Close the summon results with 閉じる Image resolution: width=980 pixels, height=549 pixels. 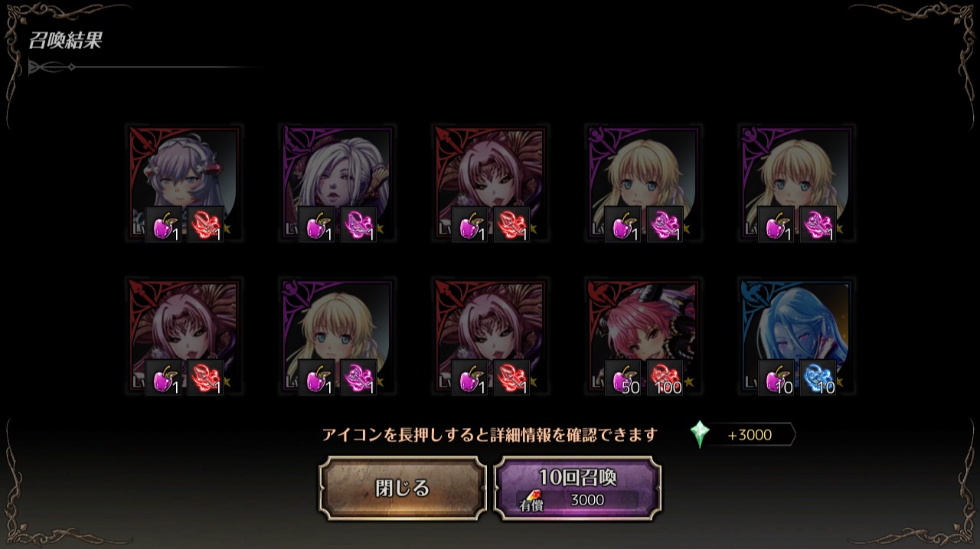(x=403, y=489)
